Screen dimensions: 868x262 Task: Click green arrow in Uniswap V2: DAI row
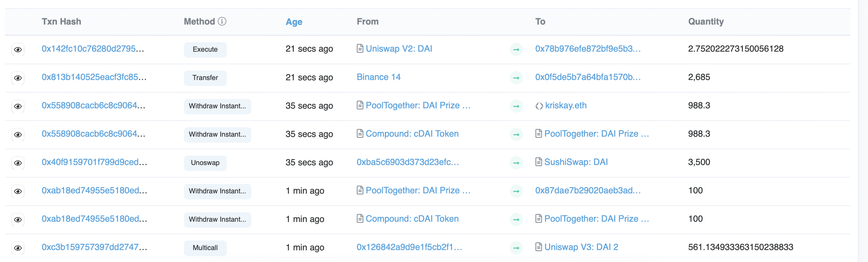pyautogui.click(x=516, y=49)
